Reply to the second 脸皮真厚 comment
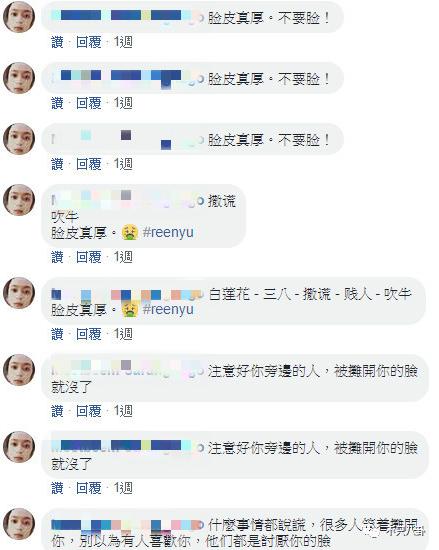The image size is (439, 550). [x=89, y=103]
